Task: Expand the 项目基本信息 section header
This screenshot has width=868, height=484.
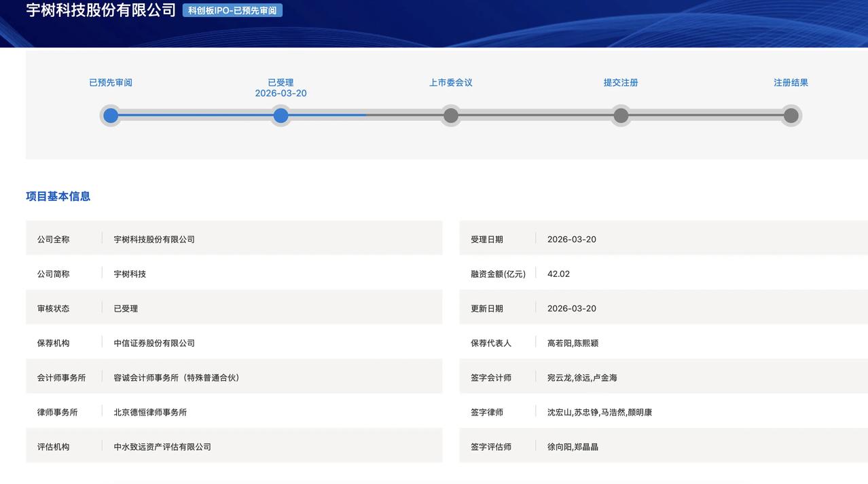Action: [58, 196]
